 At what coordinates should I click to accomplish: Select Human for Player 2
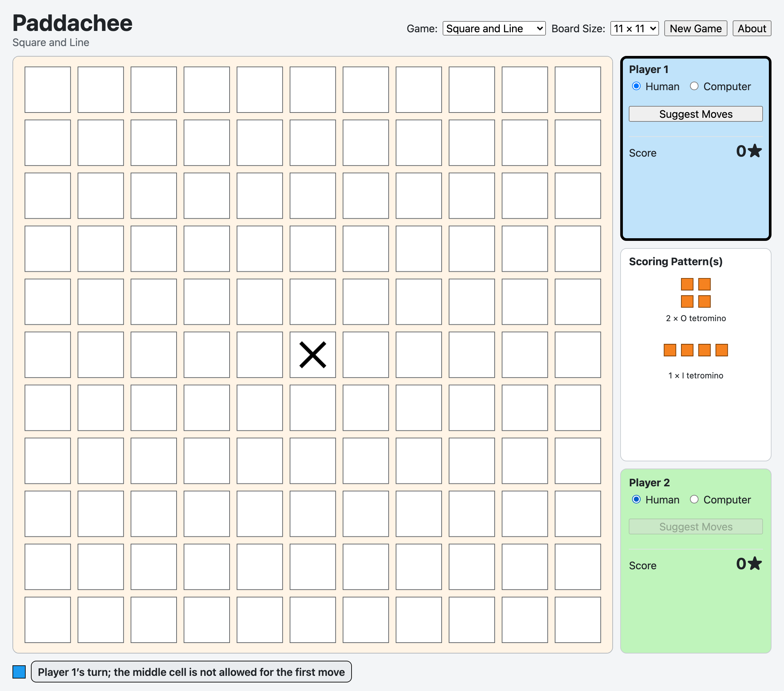click(x=636, y=499)
